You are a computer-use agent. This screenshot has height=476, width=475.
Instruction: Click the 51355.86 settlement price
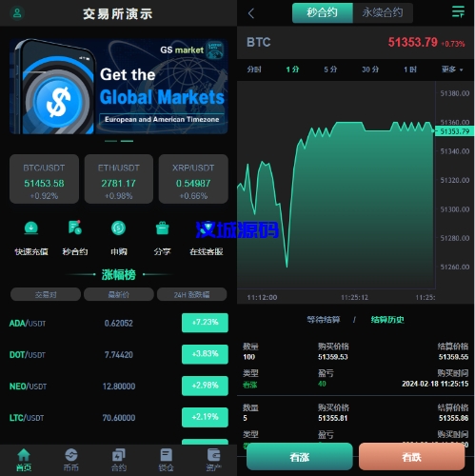[453, 418]
